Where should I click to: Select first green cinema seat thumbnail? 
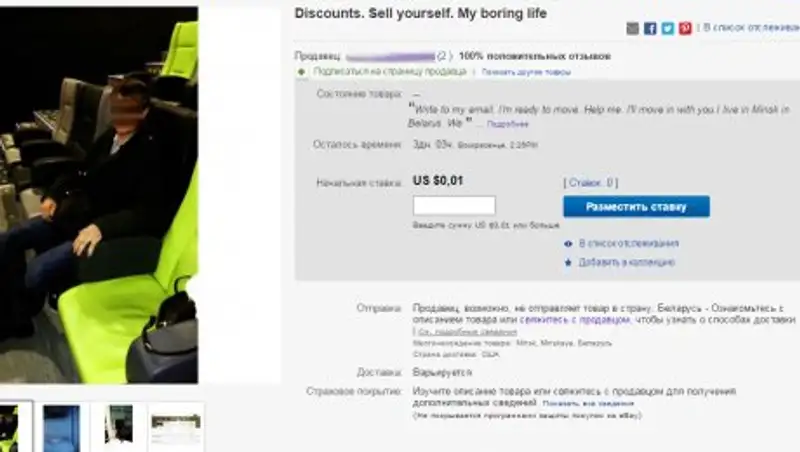(15, 428)
